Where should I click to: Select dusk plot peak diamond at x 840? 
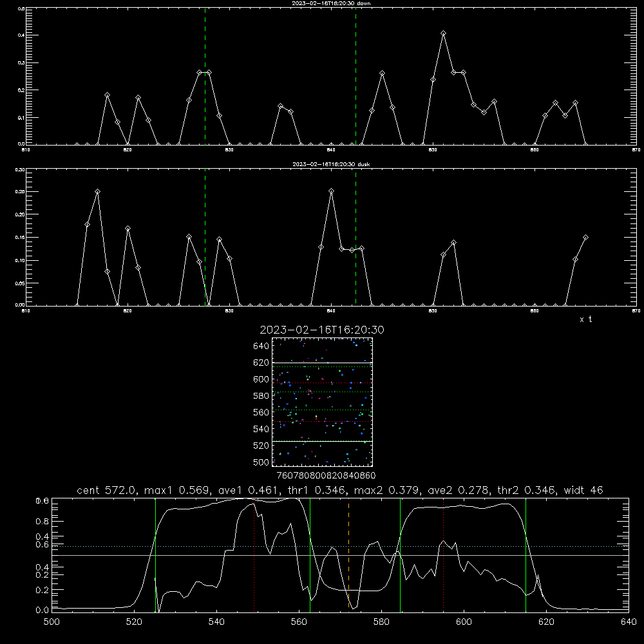(332, 191)
